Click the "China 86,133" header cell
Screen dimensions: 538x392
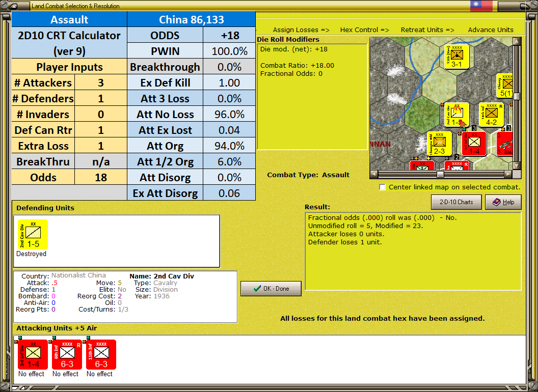click(191, 19)
